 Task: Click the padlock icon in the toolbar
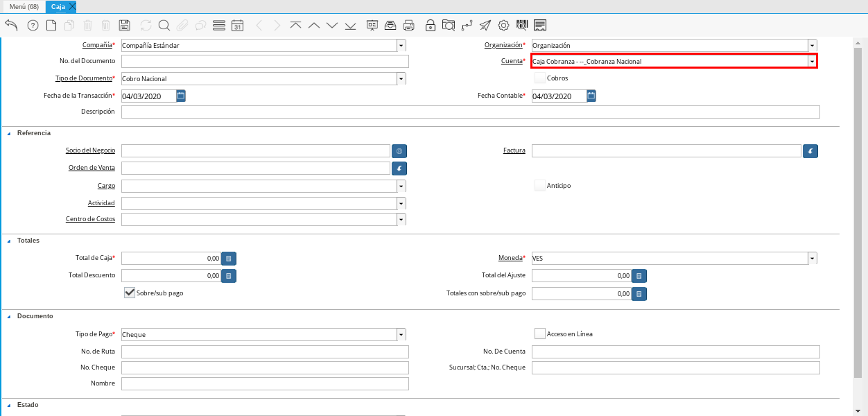(431, 26)
